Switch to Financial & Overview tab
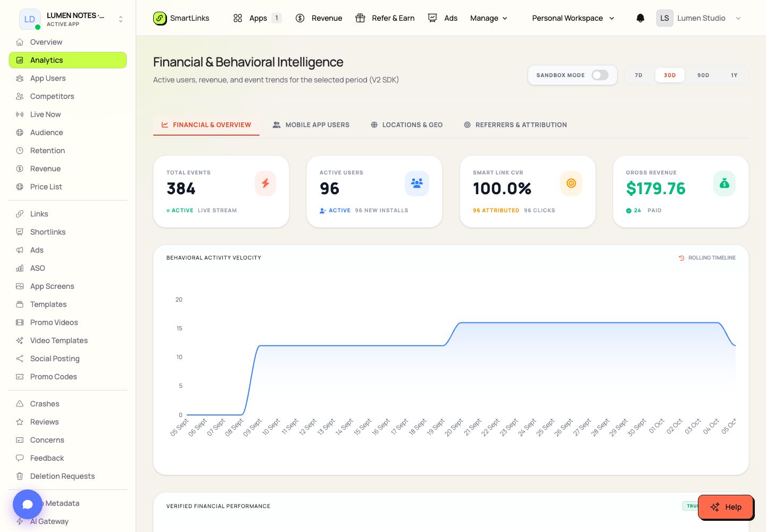The image size is (766, 532). [x=206, y=125]
